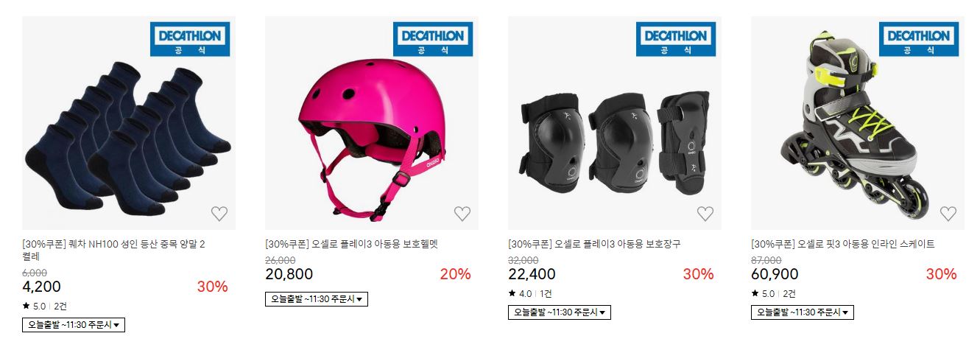980x350 pixels.
Task: Click the 5.0 star rating under socks
Action: point(34,306)
